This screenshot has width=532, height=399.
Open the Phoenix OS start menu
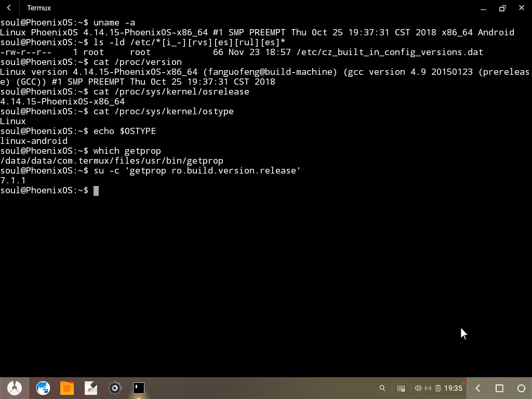tap(14, 388)
